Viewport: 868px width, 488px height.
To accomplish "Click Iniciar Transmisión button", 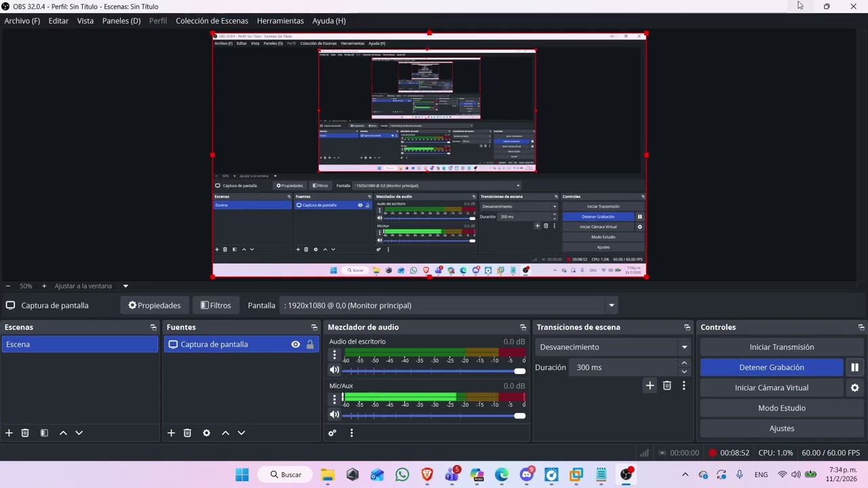I will click(782, 347).
